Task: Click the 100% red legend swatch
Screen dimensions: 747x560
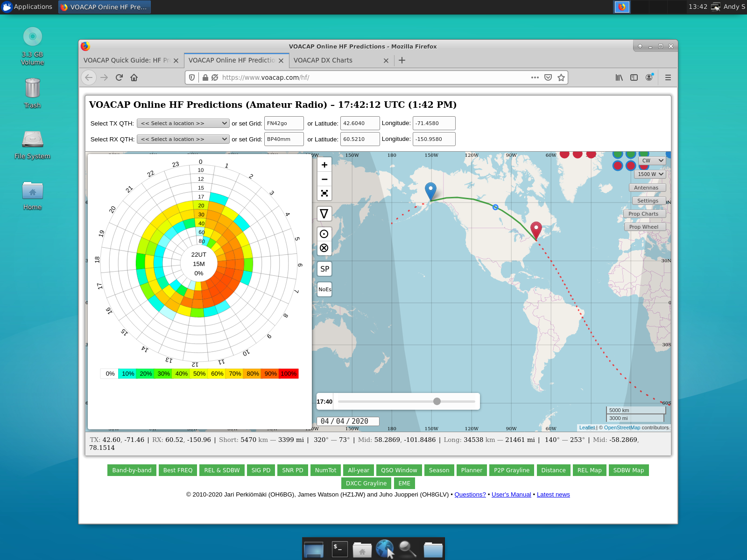Action: click(x=289, y=373)
